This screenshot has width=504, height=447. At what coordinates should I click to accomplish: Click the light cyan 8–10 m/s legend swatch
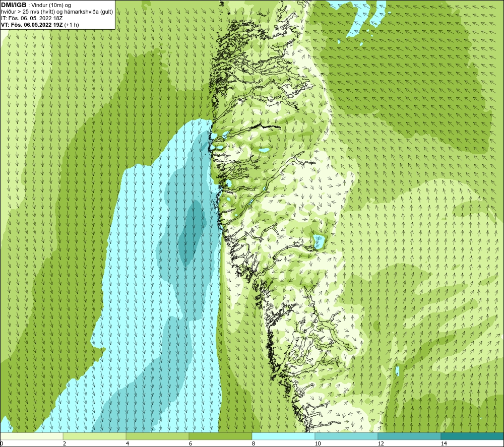pos(283,436)
